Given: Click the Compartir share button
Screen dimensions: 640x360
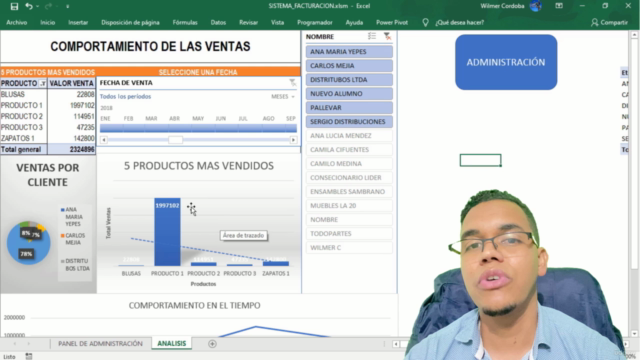Looking at the screenshot, I should click(x=609, y=22).
